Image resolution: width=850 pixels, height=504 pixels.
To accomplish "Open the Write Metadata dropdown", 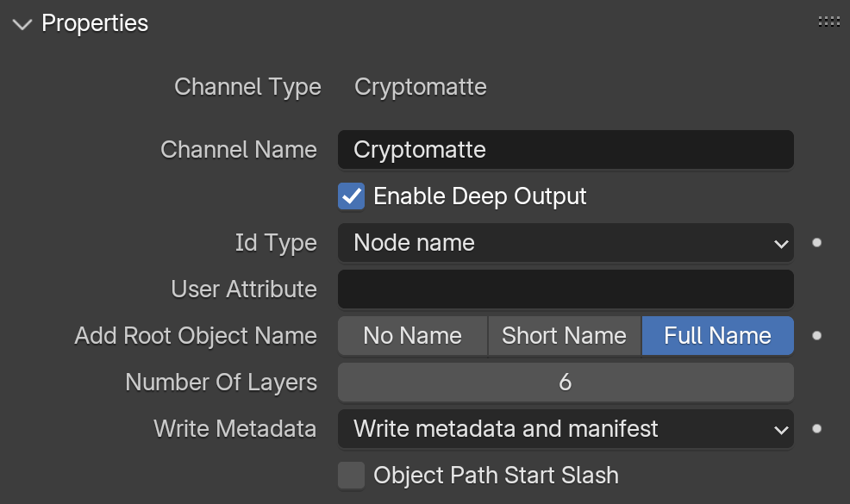I will [x=566, y=429].
